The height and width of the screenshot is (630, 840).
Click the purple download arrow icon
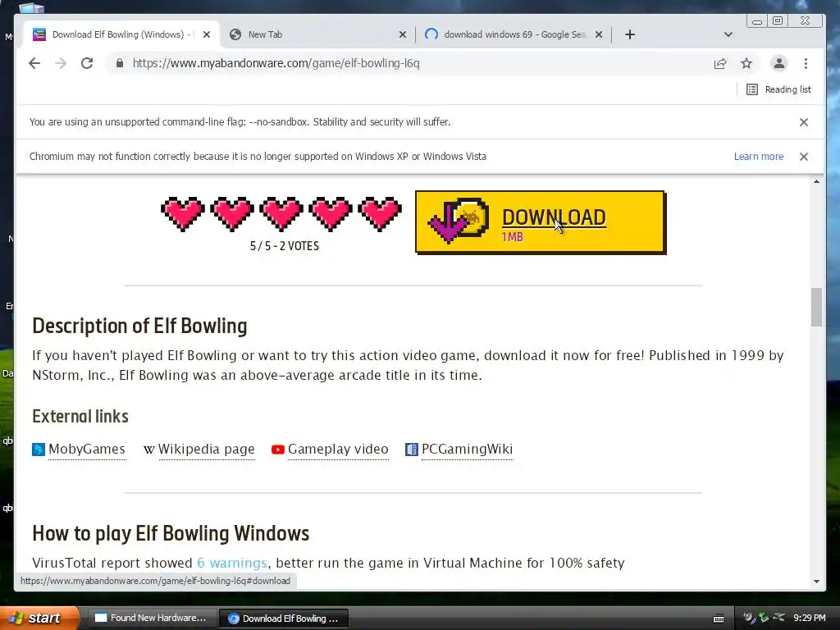click(x=448, y=225)
